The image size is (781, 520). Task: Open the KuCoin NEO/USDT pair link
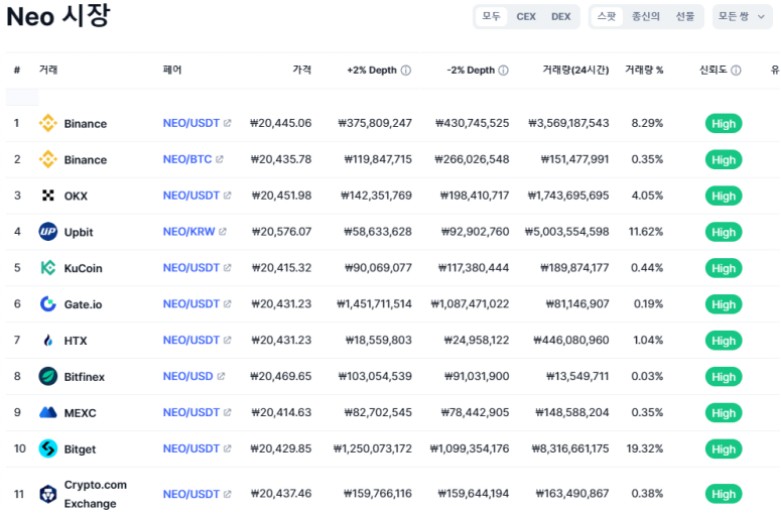(x=191, y=267)
